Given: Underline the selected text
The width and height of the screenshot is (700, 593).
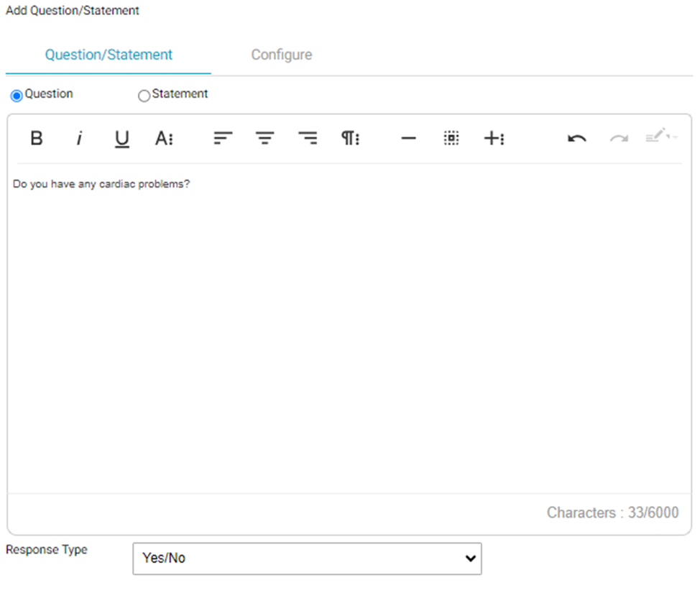Looking at the screenshot, I should click(x=122, y=139).
